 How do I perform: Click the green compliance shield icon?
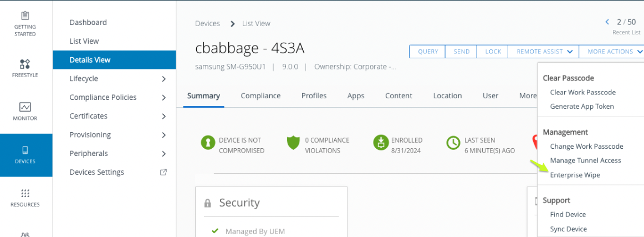coord(293,143)
